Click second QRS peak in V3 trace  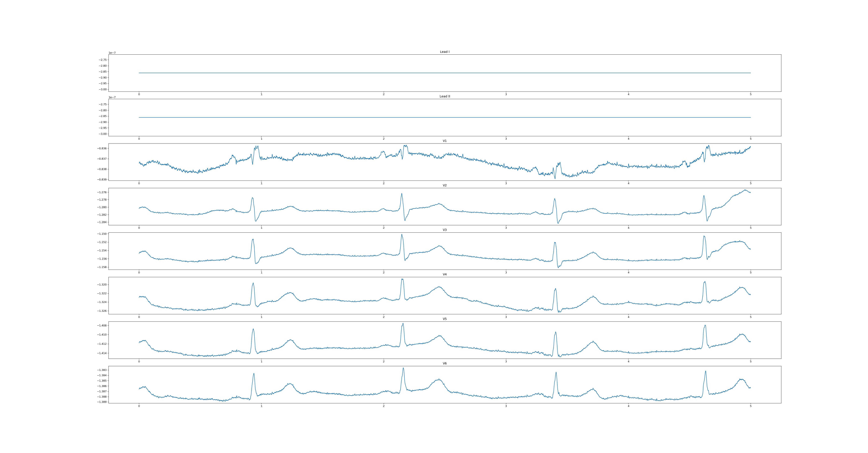point(402,235)
